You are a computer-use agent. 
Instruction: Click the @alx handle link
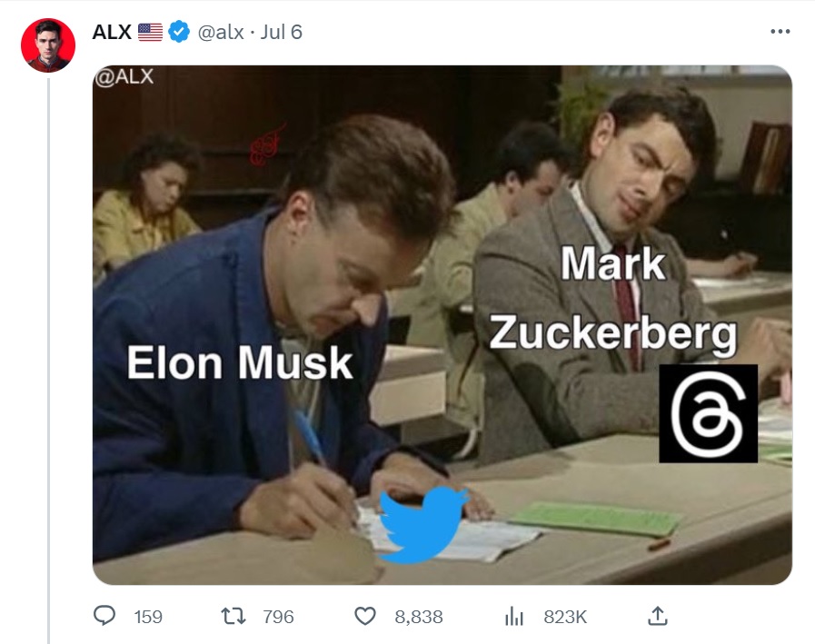click(221, 32)
